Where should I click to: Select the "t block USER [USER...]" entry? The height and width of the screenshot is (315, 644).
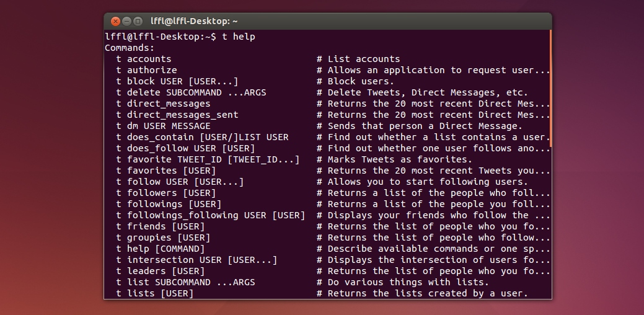[177, 81]
